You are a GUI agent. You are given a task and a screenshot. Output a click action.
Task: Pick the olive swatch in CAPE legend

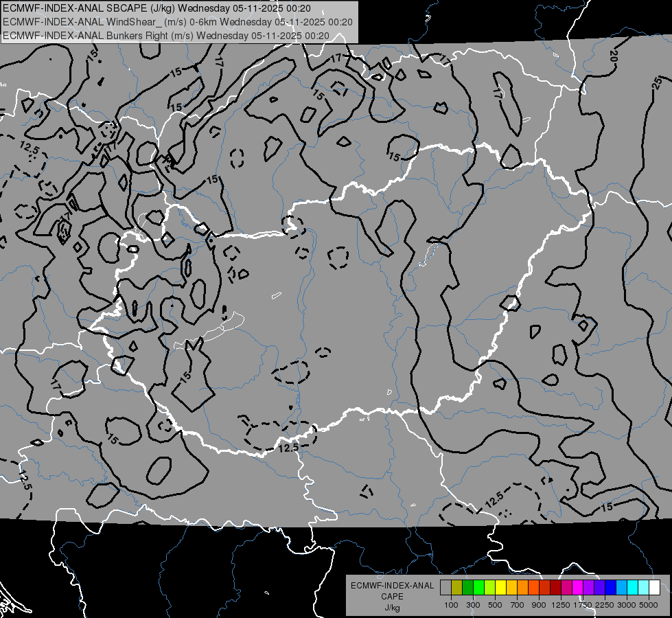pyautogui.click(x=457, y=588)
